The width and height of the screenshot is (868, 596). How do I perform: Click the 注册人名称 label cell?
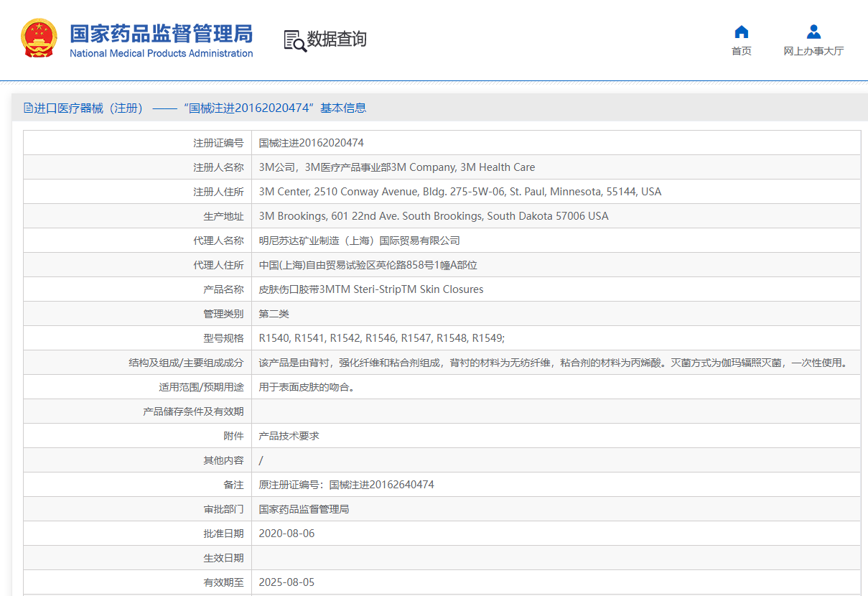pyautogui.click(x=138, y=167)
